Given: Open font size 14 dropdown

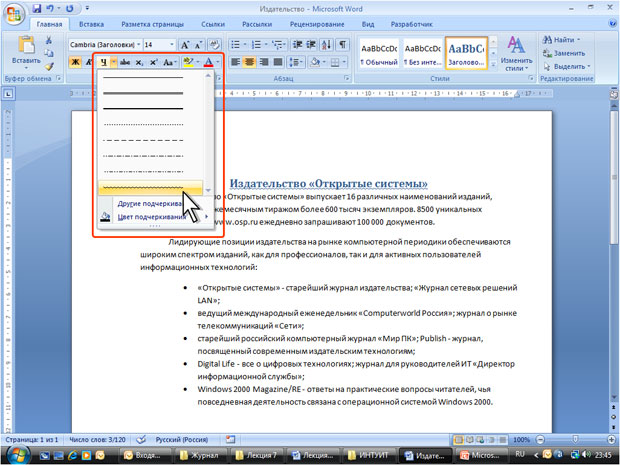Looking at the screenshot, I should 172,45.
